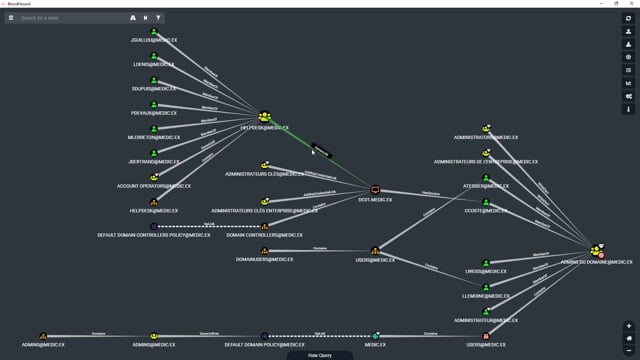
Task: Select the LDENIS@MEDIC.EX user node
Action: pos(154,56)
